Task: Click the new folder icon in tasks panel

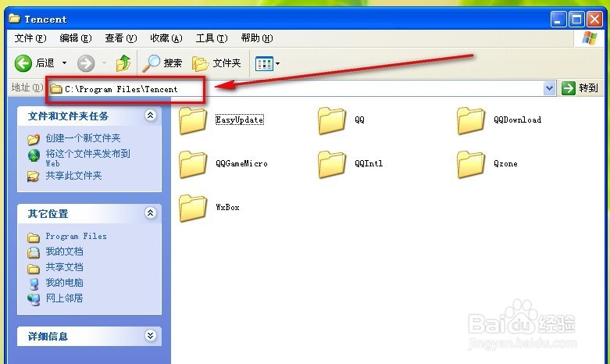Action: (34, 139)
